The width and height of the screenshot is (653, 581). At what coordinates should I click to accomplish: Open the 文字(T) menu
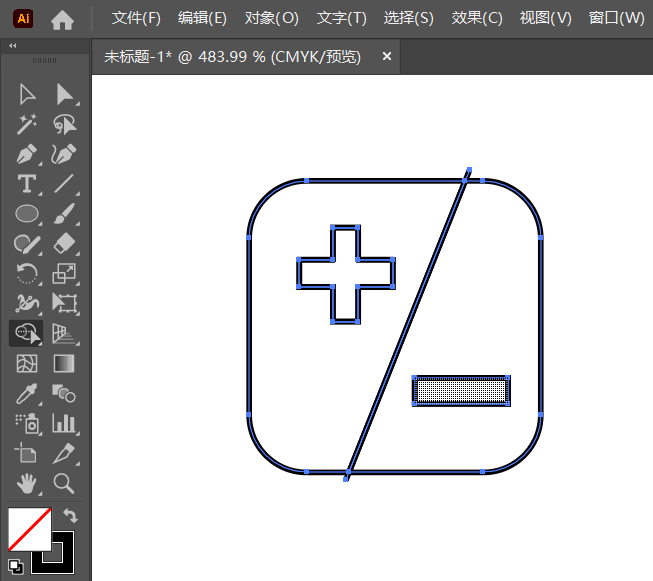click(341, 18)
